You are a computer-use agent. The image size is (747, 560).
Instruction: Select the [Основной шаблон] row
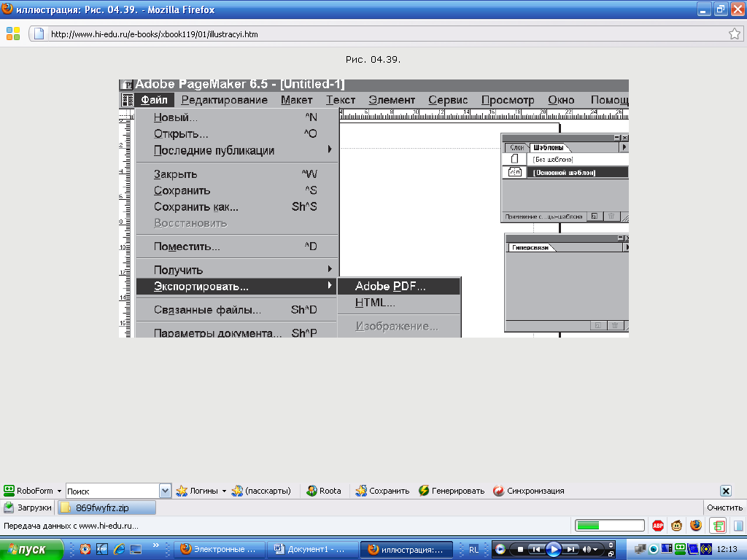[565, 172]
